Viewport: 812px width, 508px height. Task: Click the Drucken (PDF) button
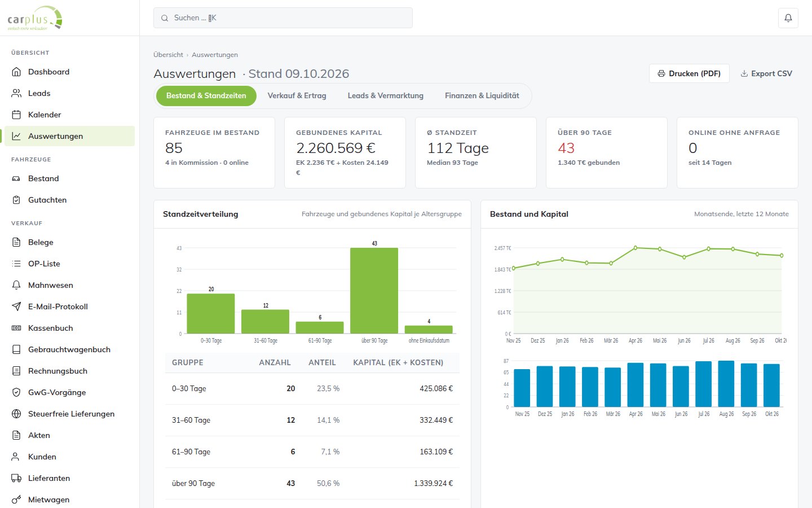click(689, 73)
